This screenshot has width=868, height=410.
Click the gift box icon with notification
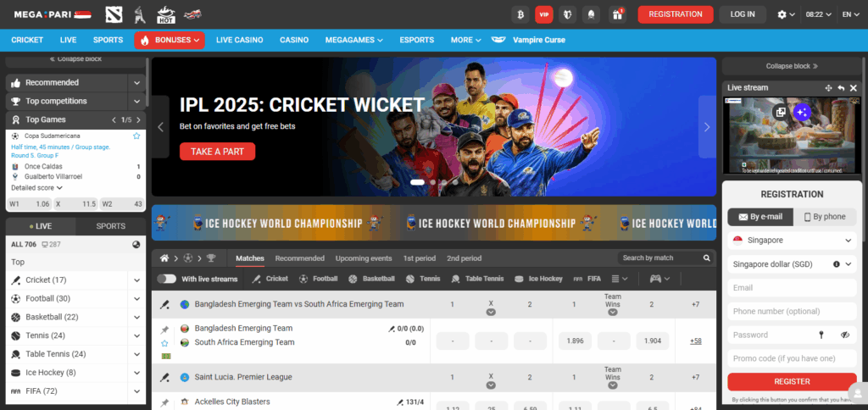617,14
